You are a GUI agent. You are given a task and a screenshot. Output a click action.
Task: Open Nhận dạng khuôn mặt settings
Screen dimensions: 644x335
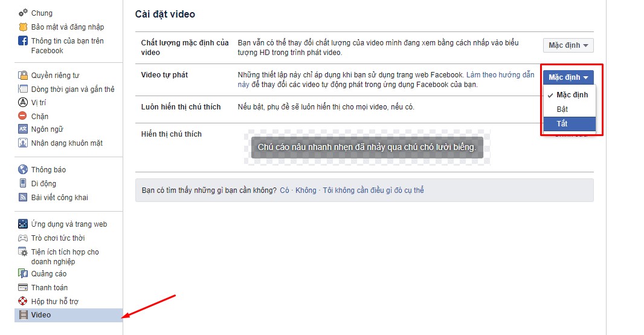(67, 143)
